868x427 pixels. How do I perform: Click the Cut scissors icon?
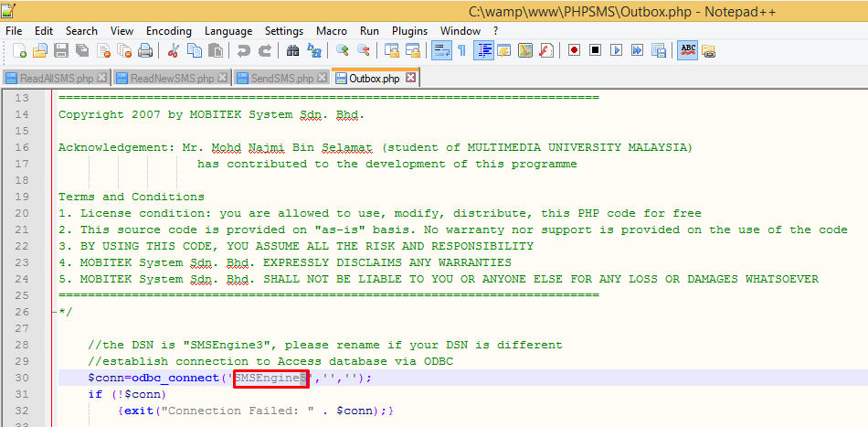(174, 50)
